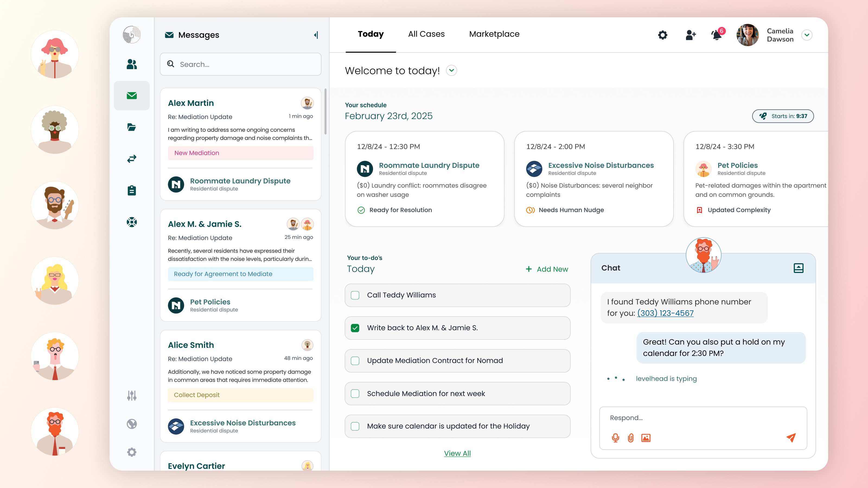
Task: Open Pet Policies case in messages list
Action: (x=210, y=302)
